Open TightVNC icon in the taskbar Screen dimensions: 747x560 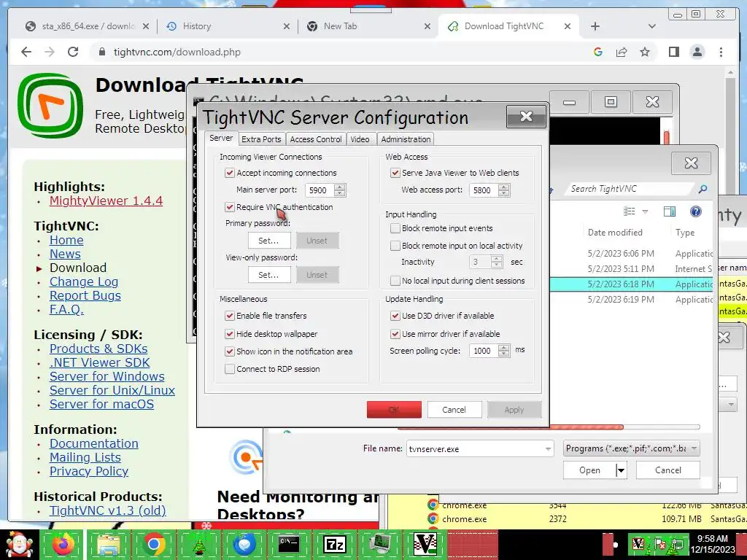tap(425, 544)
